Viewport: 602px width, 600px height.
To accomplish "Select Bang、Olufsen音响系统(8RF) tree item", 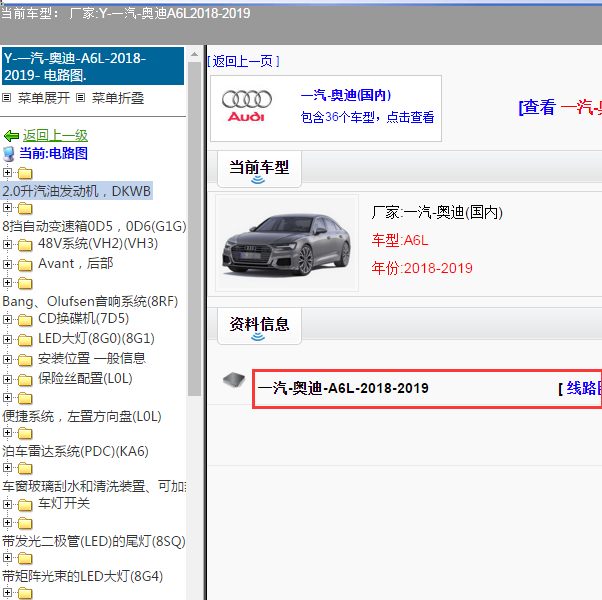I will 90,301.
